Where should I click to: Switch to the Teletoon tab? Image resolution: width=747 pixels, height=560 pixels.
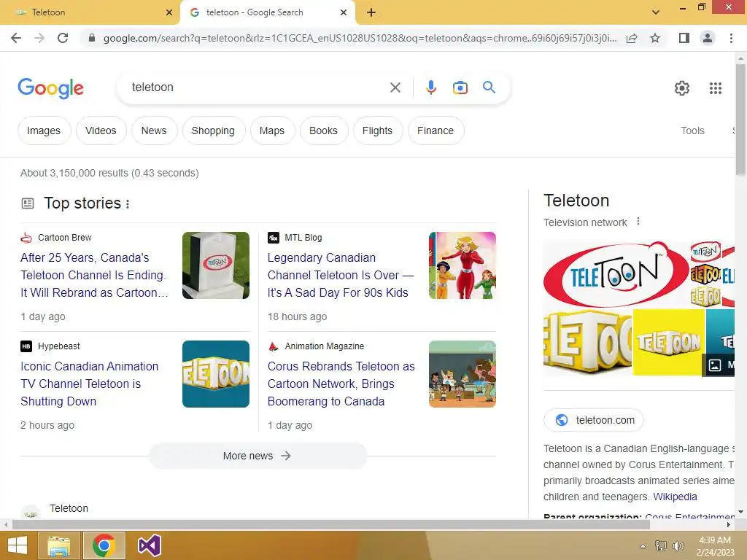90,12
